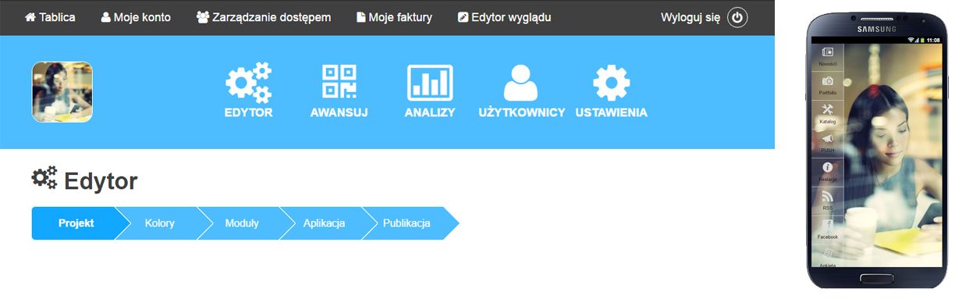Select the Użytkownicy person icon

520,82
